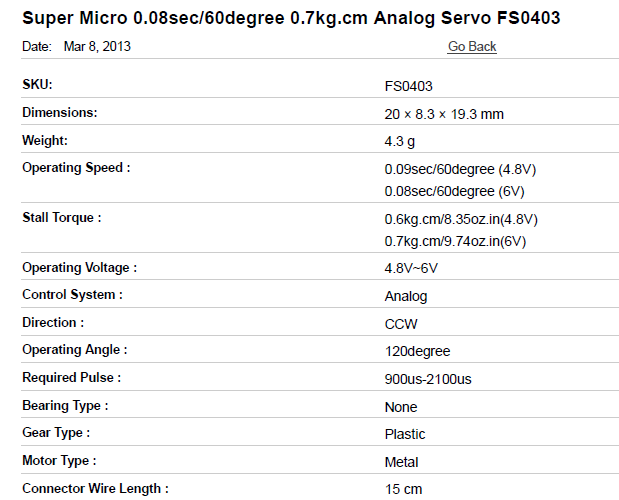This screenshot has width=619, height=500.
Task: Click the Operating Speed label
Action: pos(76,168)
